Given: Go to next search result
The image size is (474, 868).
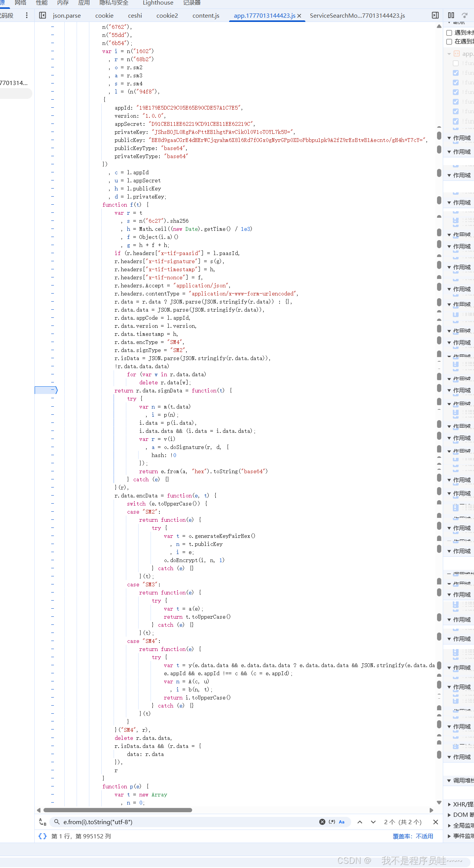Looking at the screenshot, I should 373,822.
